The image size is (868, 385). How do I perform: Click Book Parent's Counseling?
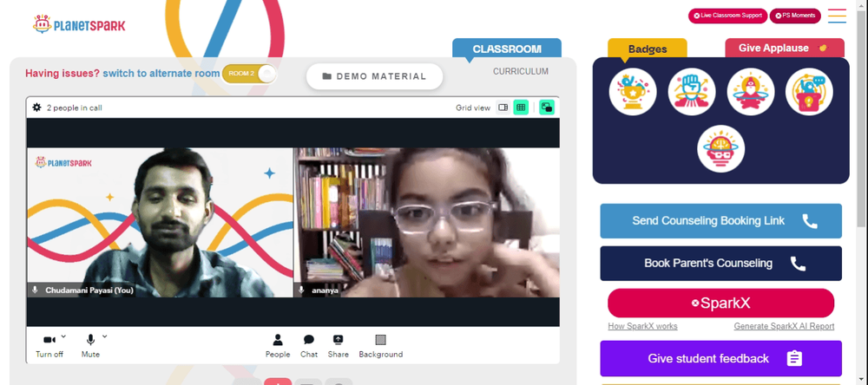pyautogui.click(x=720, y=264)
